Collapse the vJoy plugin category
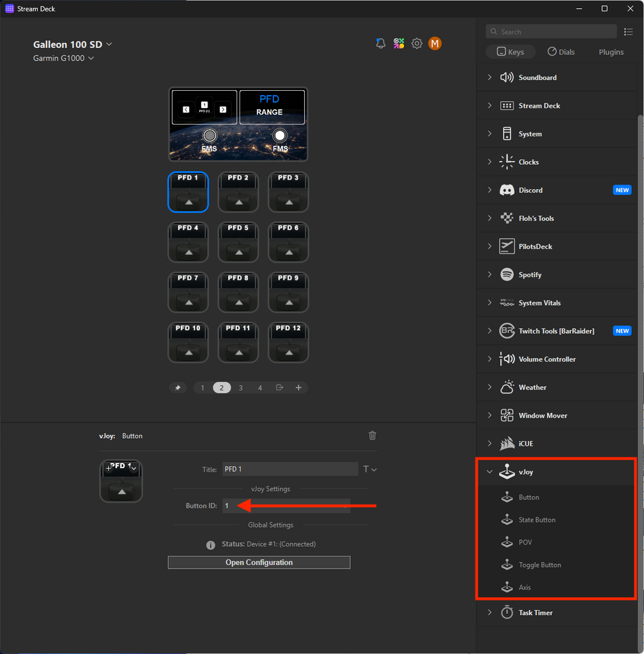Viewport: 644px width, 654px height. pyautogui.click(x=489, y=471)
